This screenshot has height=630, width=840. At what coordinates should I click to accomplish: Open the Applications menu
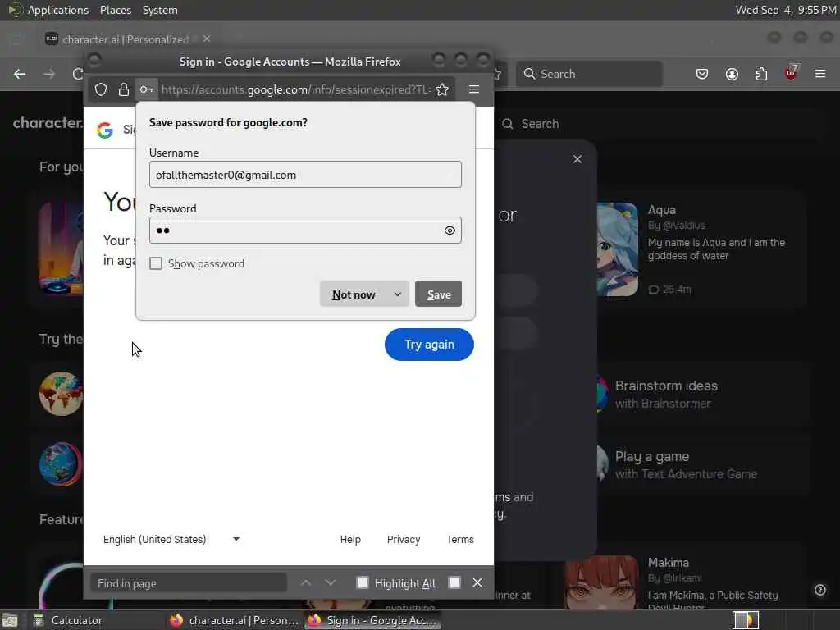[x=58, y=10]
